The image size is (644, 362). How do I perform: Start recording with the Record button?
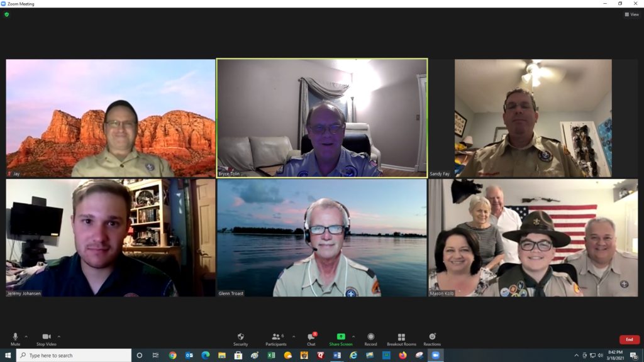point(370,337)
